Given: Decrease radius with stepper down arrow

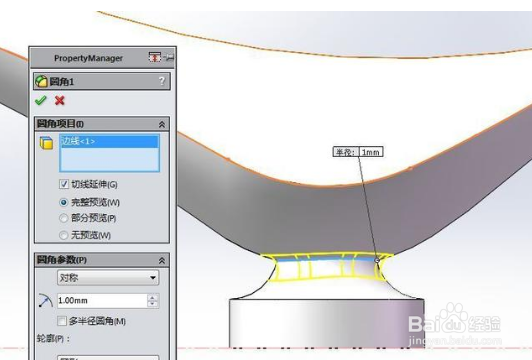Looking at the screenshot, I should tap(152, 304).
